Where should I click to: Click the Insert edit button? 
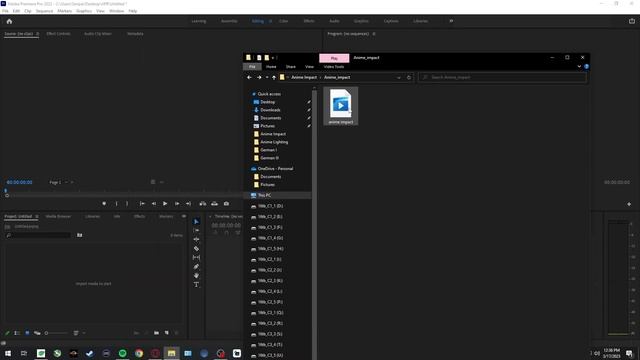(x=203, y=204)
